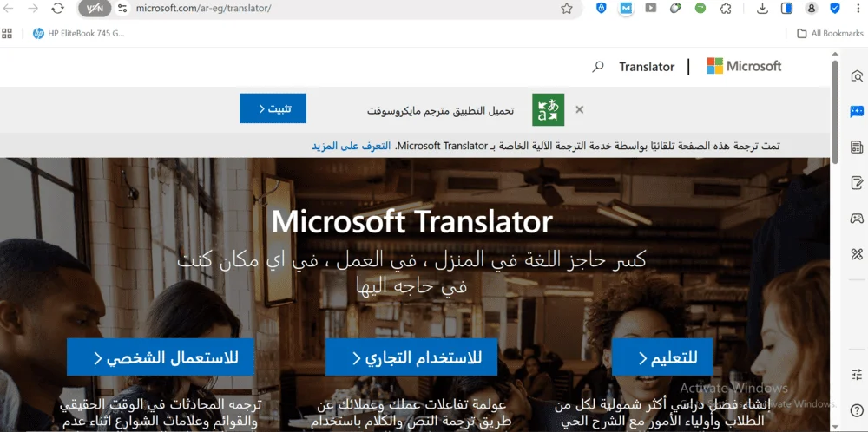Open the browser three-dot menu
The image size is (868, 432).
(x=857, y=9)
